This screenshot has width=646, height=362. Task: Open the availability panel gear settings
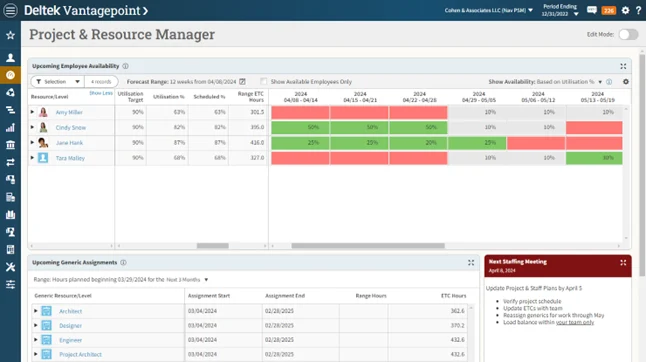pos(626,82)
